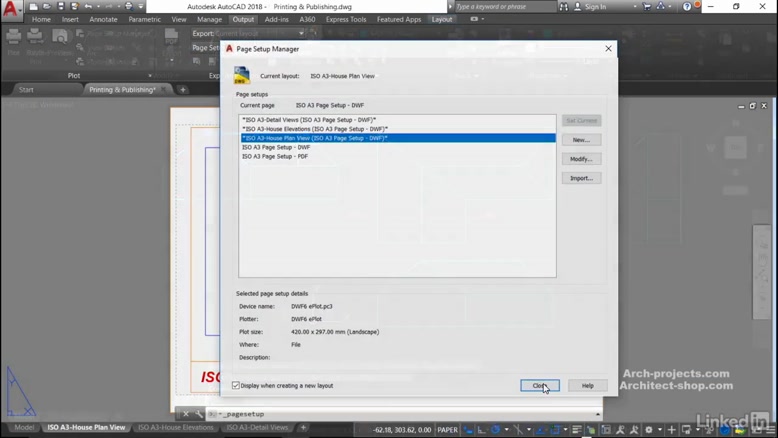Viewport: 778px width, 438px height.
Task: Click the Autodesk App Store cart icon
Action: (647, 6)
